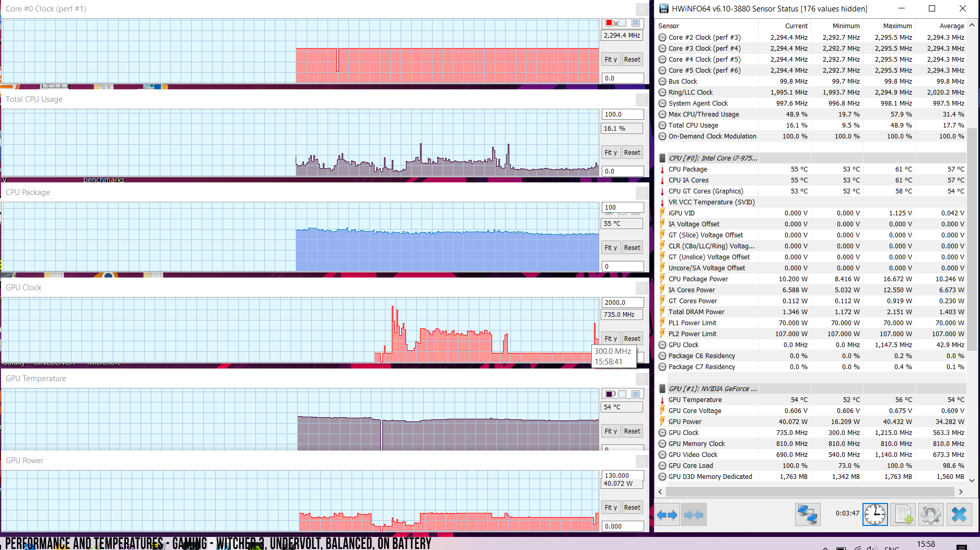Click the thermometer icon for CPU Package
The image size is (980, 550).
[662, 169]
